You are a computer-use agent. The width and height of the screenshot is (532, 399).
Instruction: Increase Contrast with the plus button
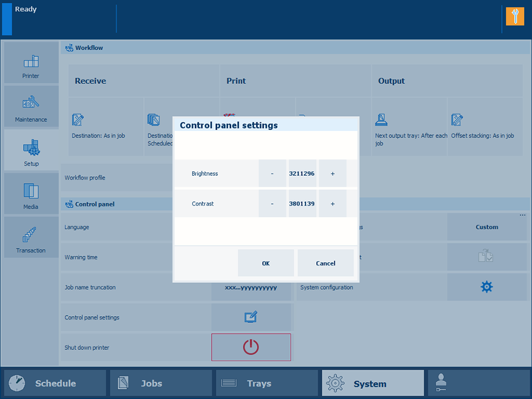[x=333, y=203]
